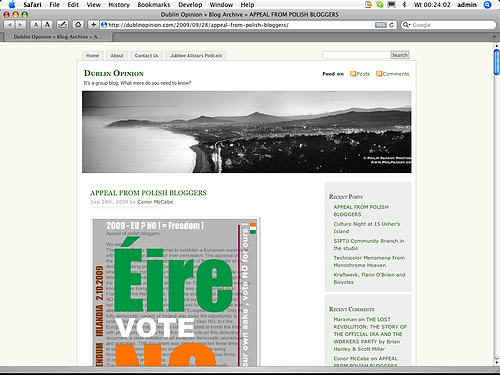This screenshot has height=375, width=500.
Task: Click the Safari forward arrow button
Action: click(21, 25)
